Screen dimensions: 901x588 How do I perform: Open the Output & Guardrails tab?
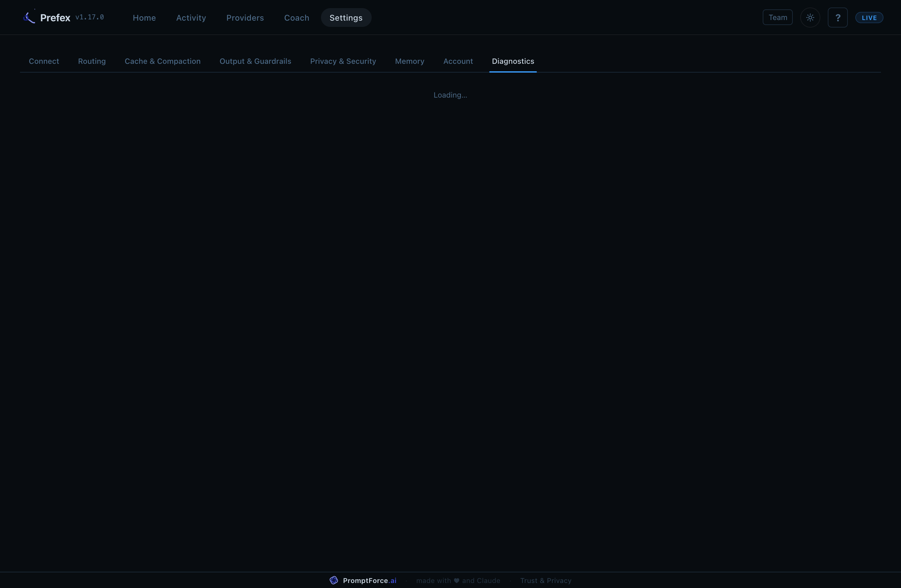pyautogui.click(x=256, y=61)
